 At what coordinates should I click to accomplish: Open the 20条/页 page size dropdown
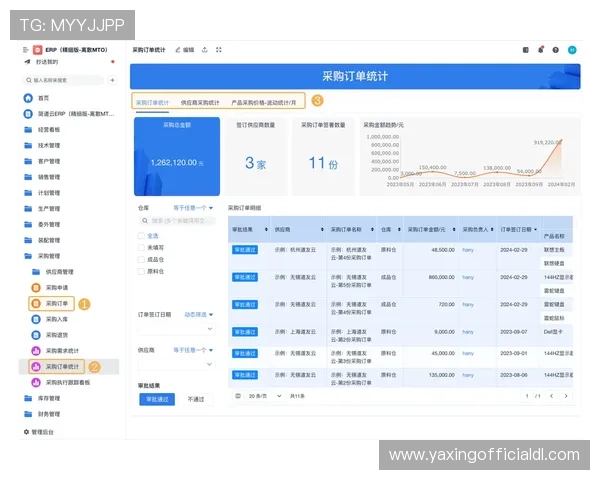[x=265, y=396]
